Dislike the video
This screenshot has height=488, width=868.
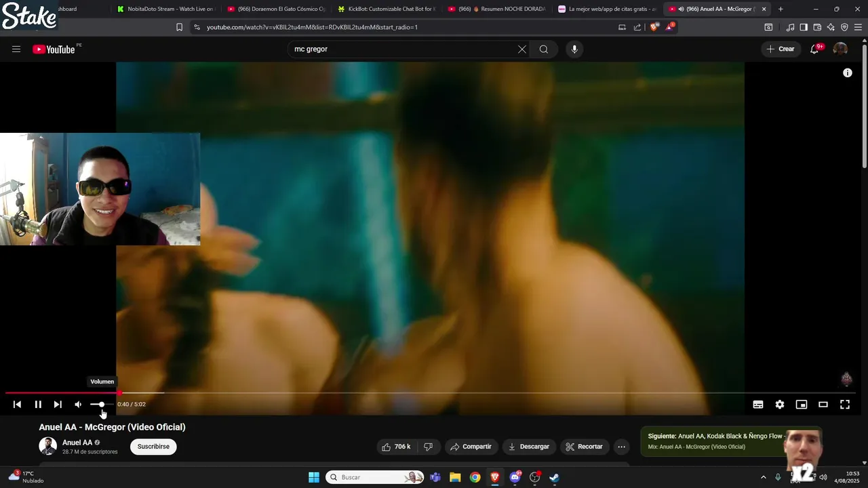click(428, 447)
